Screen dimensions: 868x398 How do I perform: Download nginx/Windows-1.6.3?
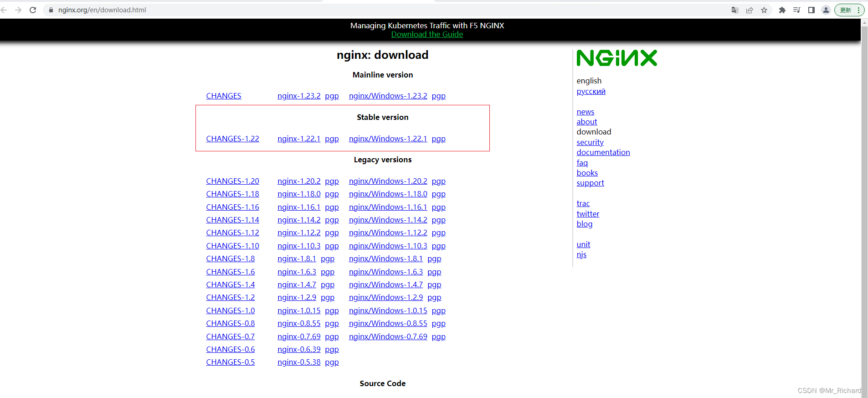[x=386, y=272]
